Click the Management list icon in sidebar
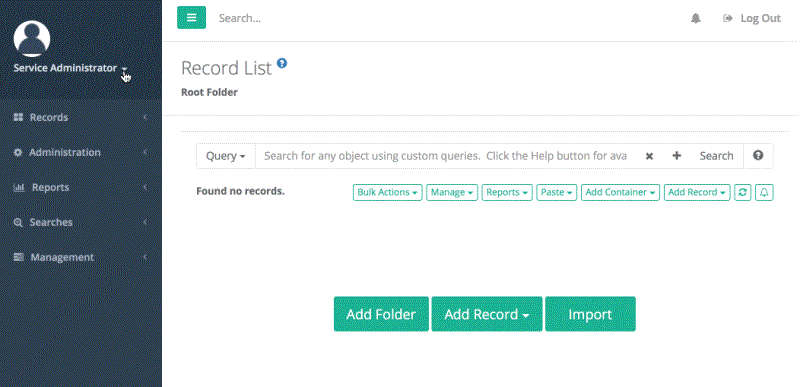Viewport: 800px width, 387px height. (x=18, y=257)
